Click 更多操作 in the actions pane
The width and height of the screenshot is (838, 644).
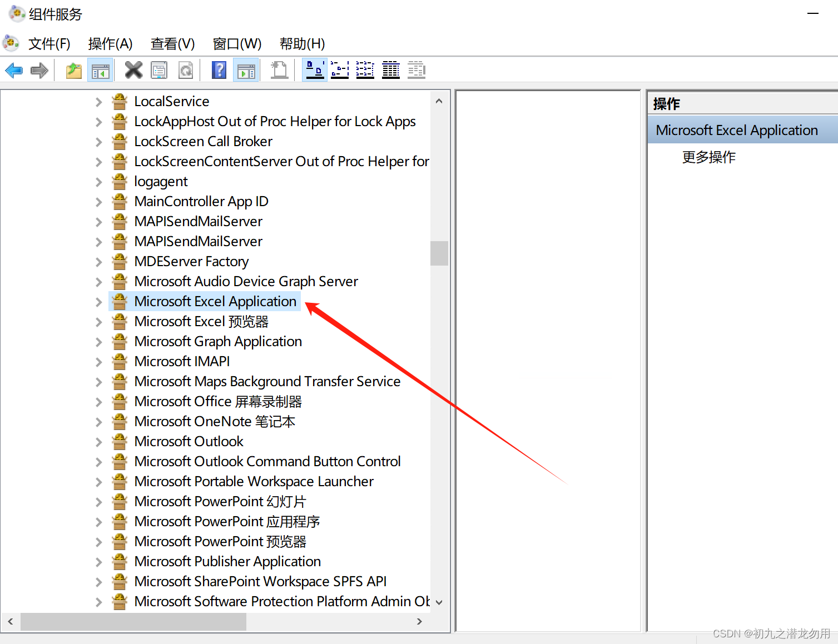coord(709,157)
